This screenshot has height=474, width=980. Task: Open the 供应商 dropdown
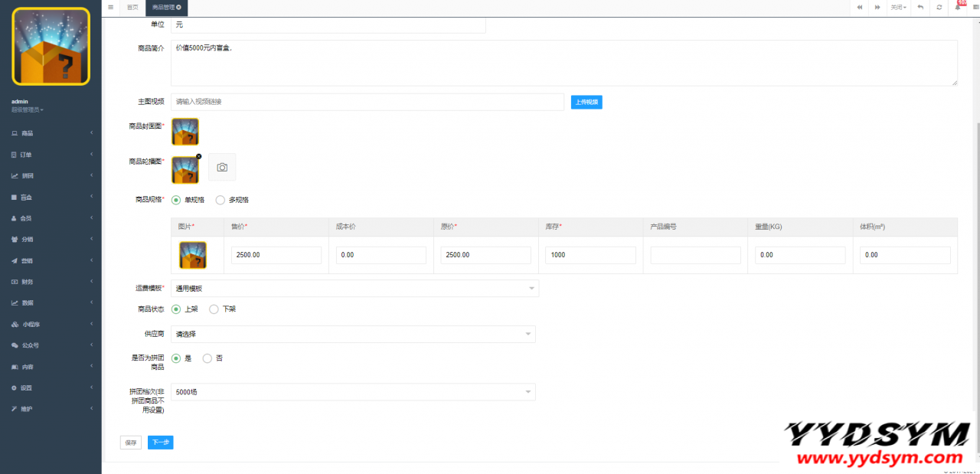coord(353,334)
